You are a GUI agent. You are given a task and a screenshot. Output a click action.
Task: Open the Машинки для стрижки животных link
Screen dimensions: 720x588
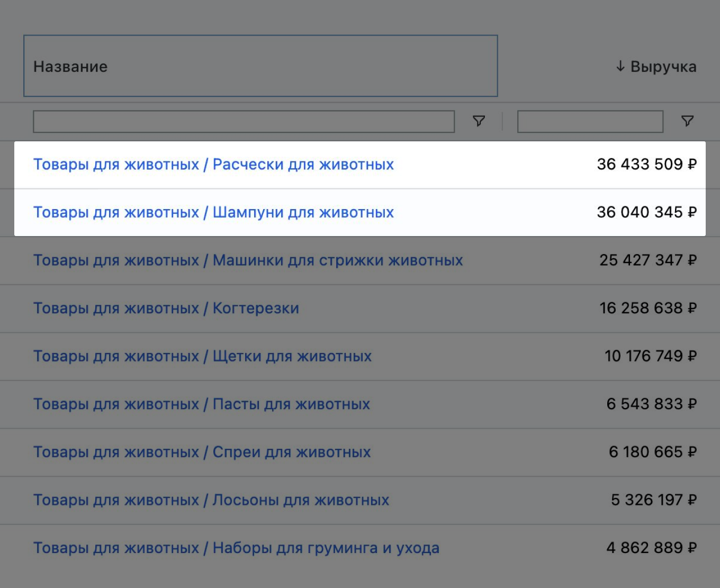point(248,260)
